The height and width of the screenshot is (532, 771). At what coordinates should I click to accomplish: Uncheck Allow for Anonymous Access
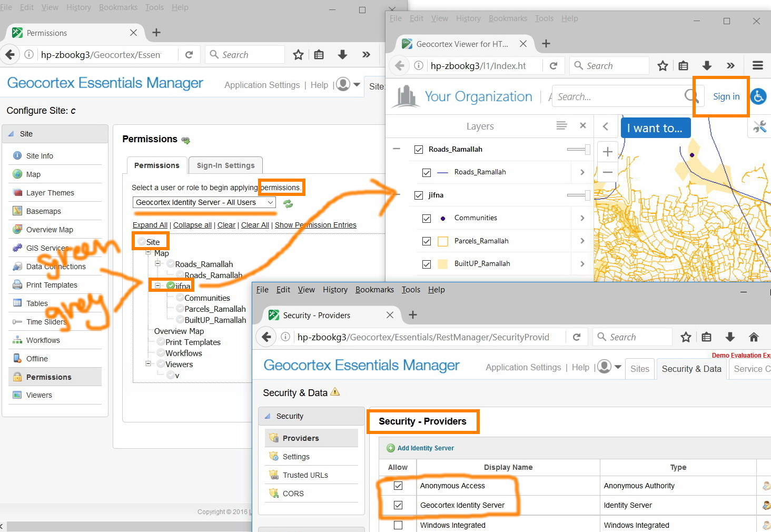pyautogui.click(x=398, y=486)
